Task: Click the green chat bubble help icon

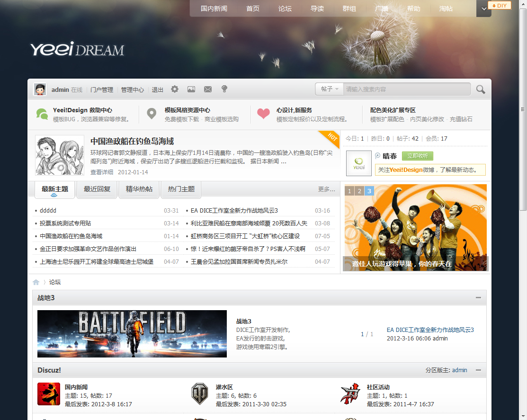Action: [x=42, y=114]
